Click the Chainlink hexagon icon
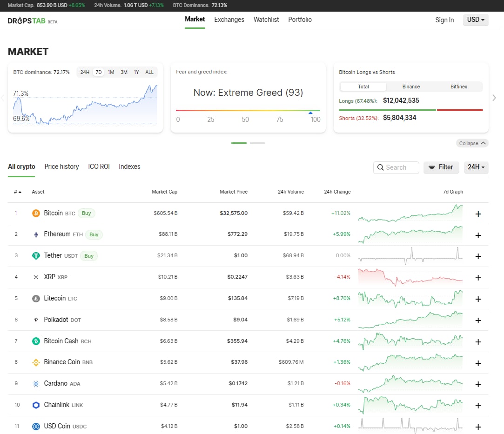Viewport: 504px width, 434px height. (x=36, y=405)
